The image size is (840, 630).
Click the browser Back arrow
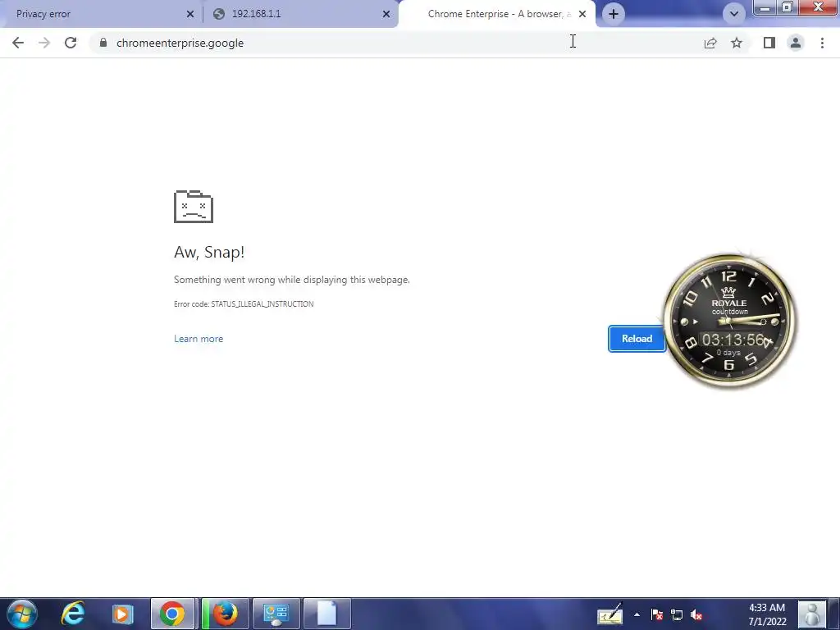tap(18, 43)
